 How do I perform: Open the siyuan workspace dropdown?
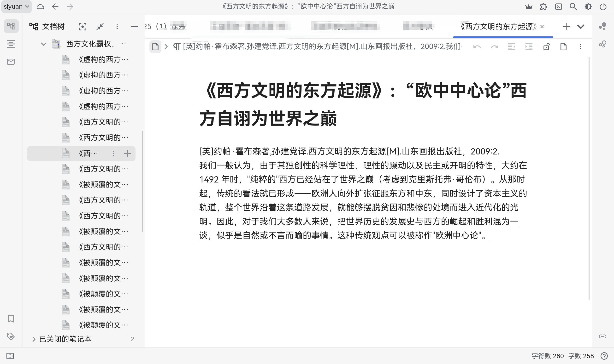pos(16,7)
